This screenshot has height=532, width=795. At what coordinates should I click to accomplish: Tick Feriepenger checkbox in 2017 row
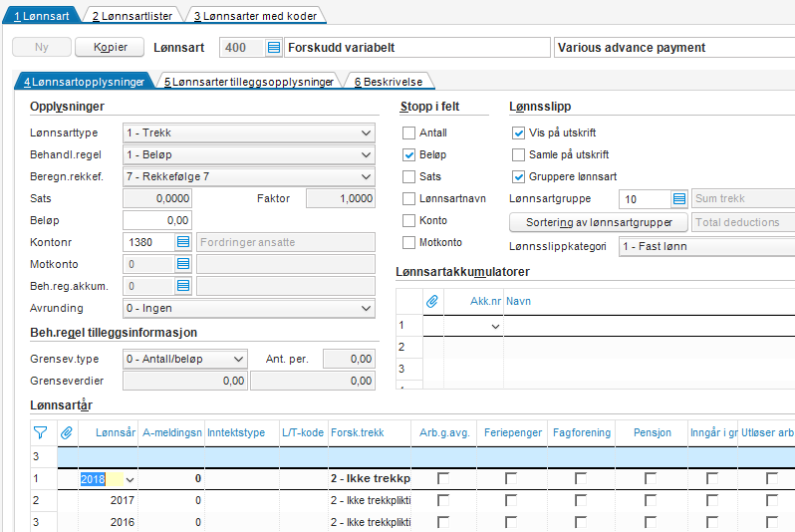pyautogui.click(x=511, y=500)
